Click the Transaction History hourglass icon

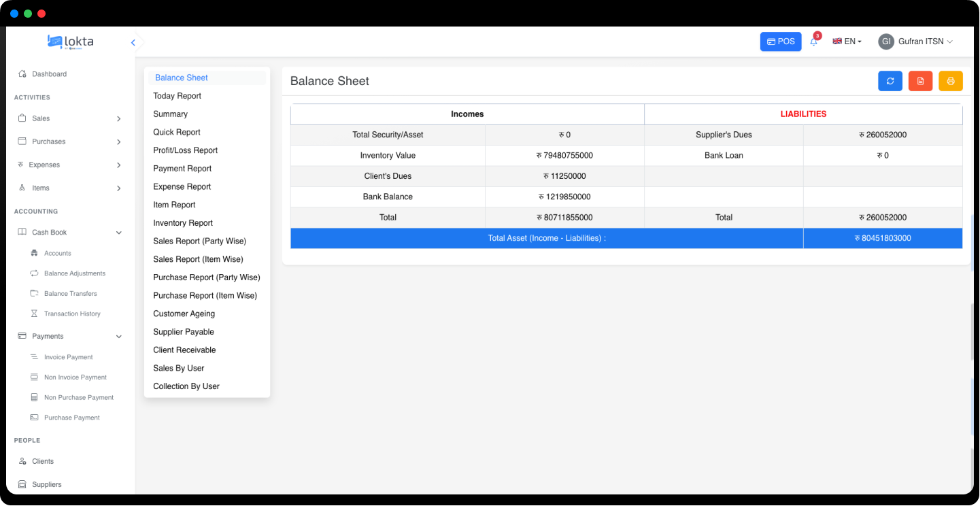(35, 314)
